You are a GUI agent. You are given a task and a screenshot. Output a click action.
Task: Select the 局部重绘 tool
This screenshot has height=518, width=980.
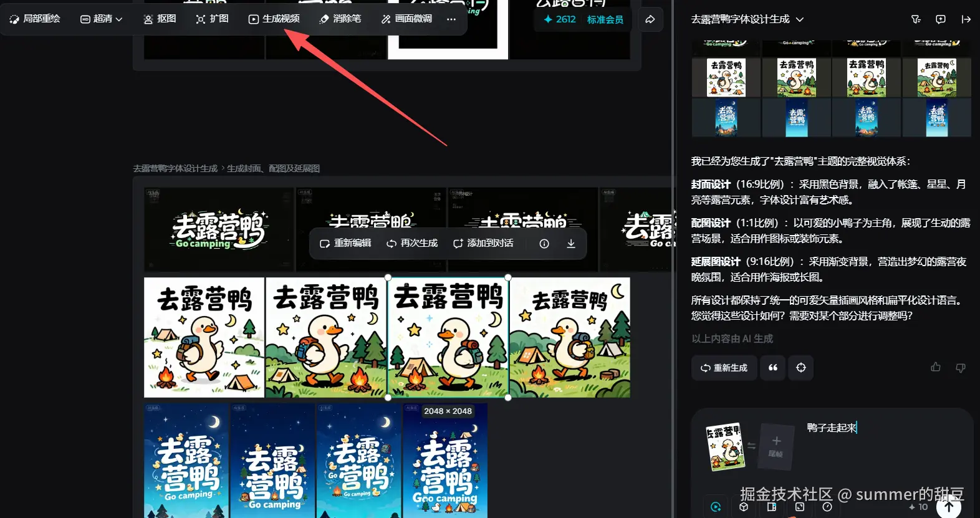pyautogui.click(x=35, y=19)
